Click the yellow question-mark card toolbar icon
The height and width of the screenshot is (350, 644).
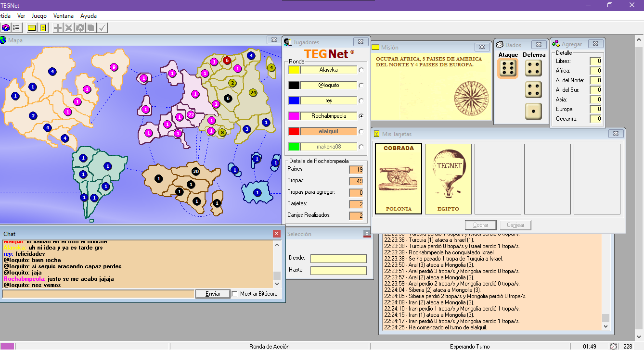point(43,28)
